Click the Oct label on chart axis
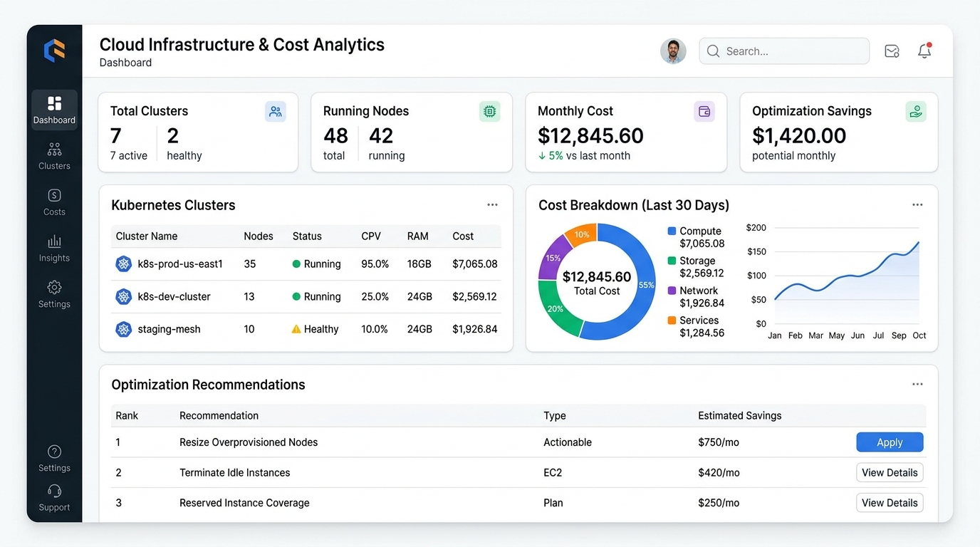The height and width of the screenshot is (547, 980). pyautogui.click(x=919, y=335)
